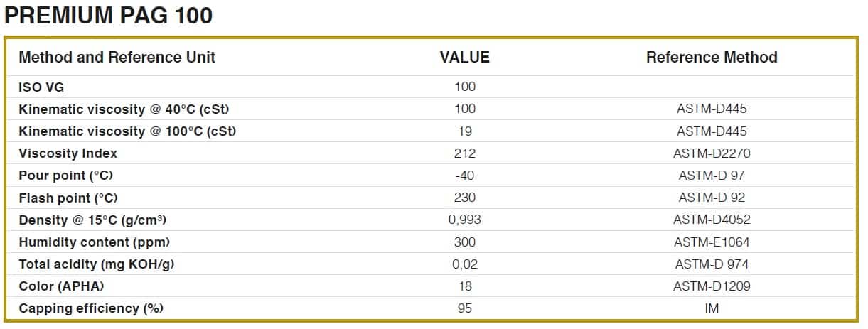The height and width of the screenshot is (329, 868).
Task: Click the VALUE column header
Action: 465,58
